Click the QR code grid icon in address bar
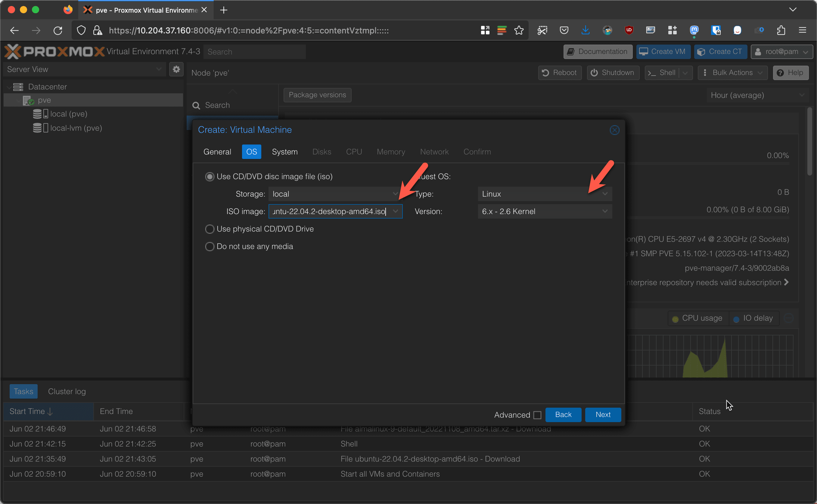This screenshot has width=817, height=504. [485, 31]
